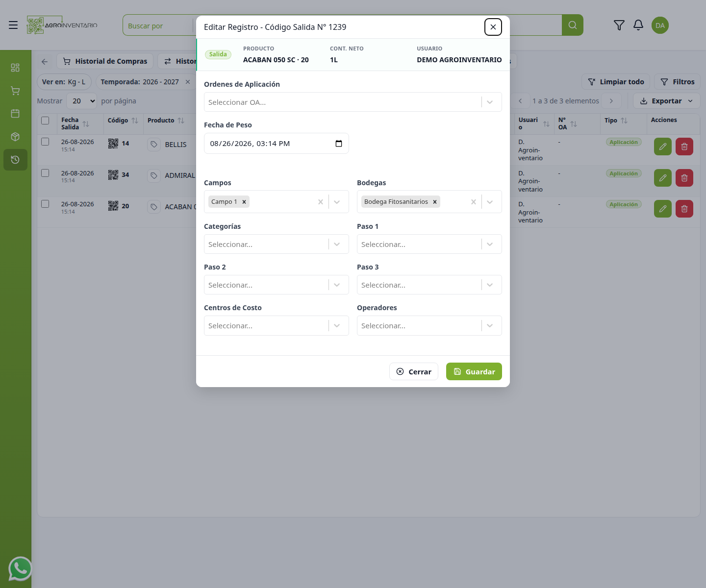Open shopping cart icon in sidebar
This screenshot has height=588, width=706.
coord(15,91)
